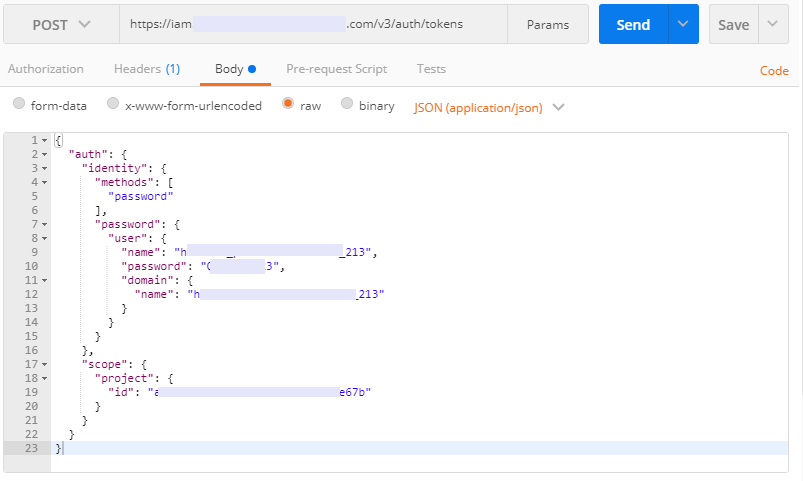Viewport: 803px width, 481px height.
Task: Switch to the Headers (1) tab
Action: (147, 69)
